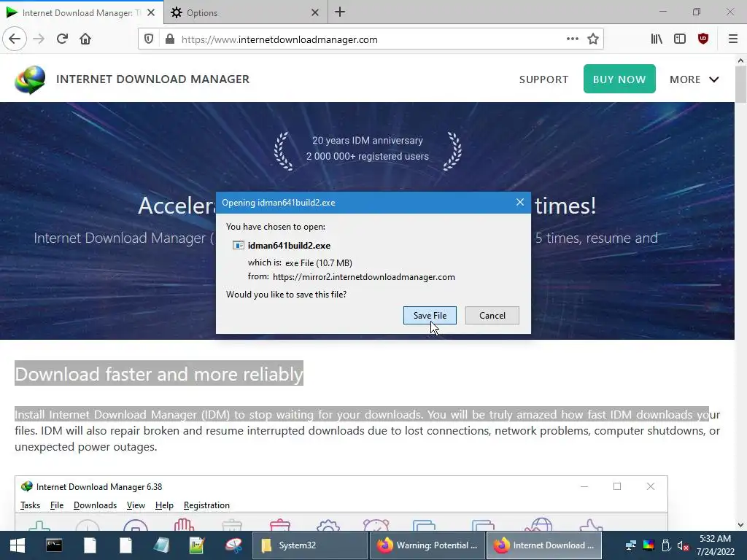Cancel the idman641build2.exe download dialog
Screen dimensions: 747x560
[x=492, y=315]
